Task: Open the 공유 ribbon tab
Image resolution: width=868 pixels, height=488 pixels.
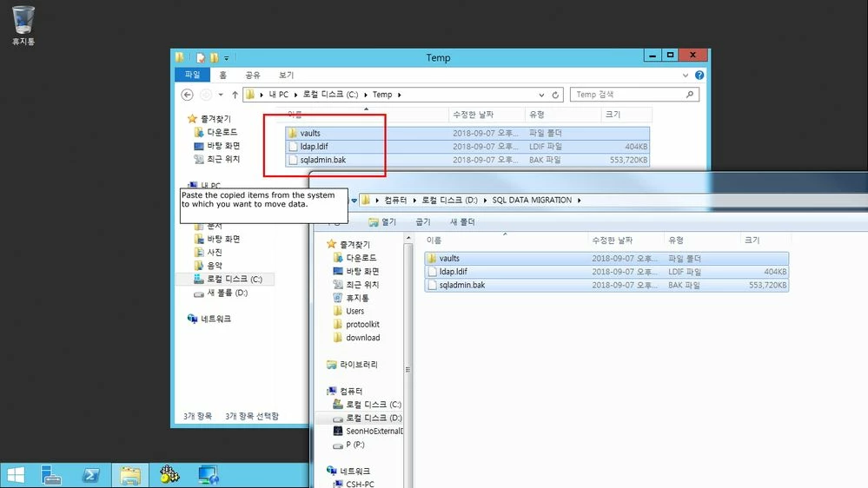Action: [x=253, y=75]
